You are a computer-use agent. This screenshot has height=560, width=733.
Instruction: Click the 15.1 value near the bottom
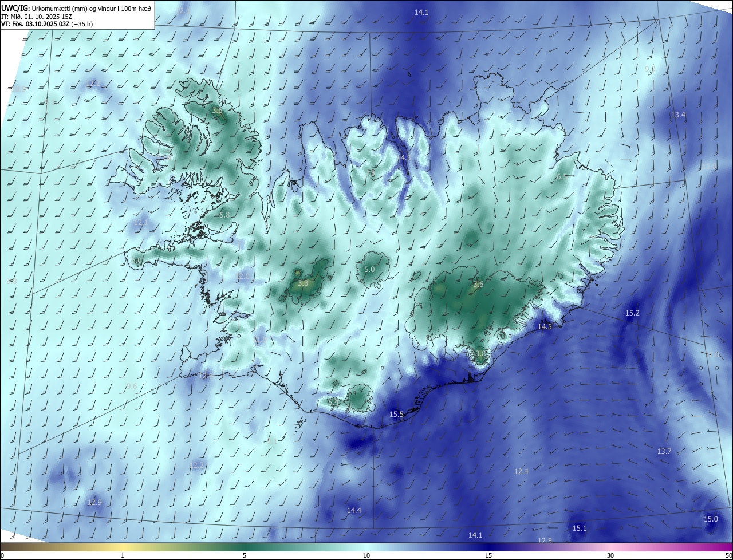(x=580, y=528)
